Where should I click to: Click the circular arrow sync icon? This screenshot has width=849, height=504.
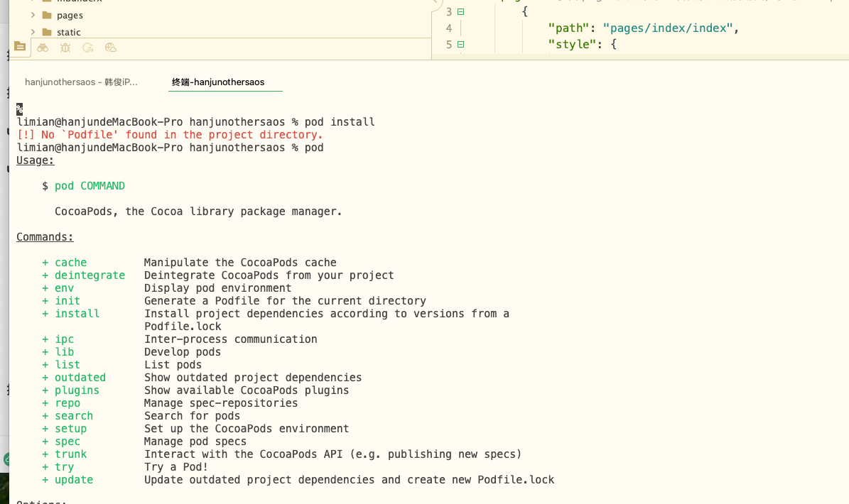click(88, 48)
